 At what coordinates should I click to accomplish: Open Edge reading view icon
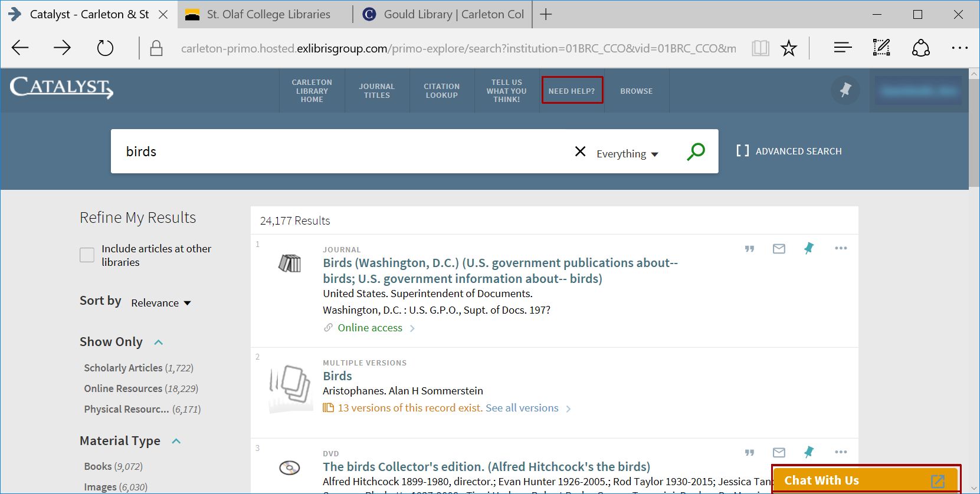pyautogui.click(x=761, y=48)
